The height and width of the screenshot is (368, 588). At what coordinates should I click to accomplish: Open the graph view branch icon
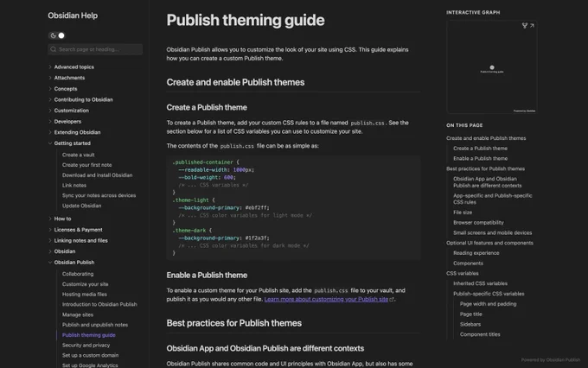click(525, 25)
